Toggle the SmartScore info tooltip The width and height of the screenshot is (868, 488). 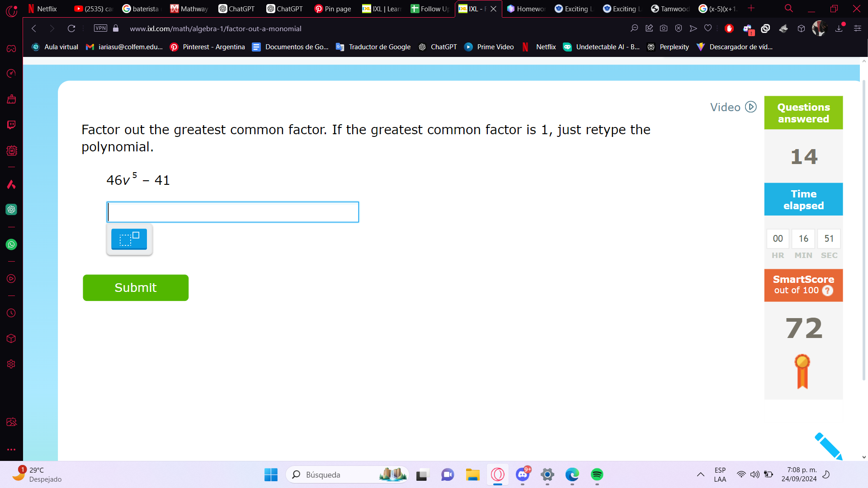coord(828,291)
